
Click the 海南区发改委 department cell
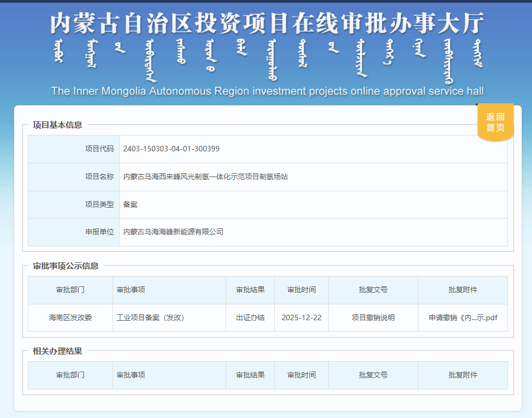pos(70,318)
